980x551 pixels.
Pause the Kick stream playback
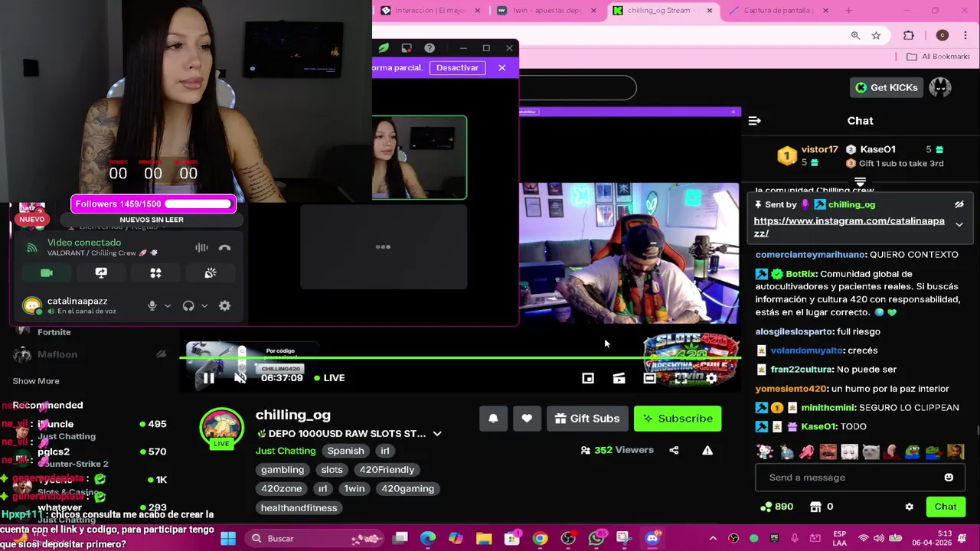pos(208,378)
